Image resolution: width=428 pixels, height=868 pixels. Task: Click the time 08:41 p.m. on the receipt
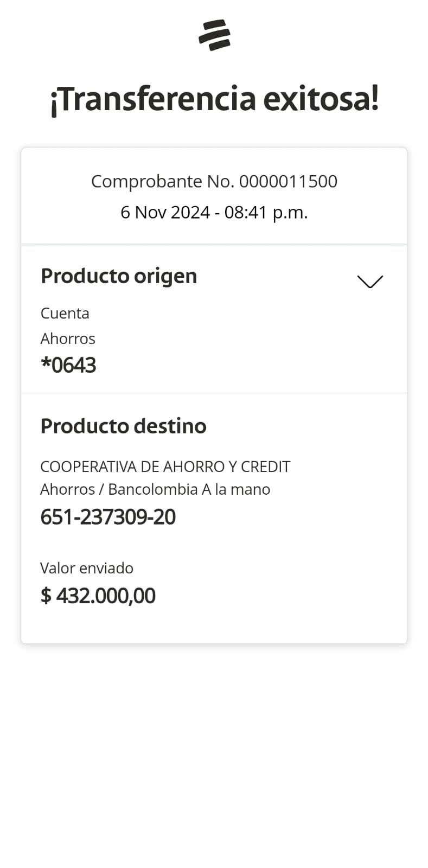[266, 212]
